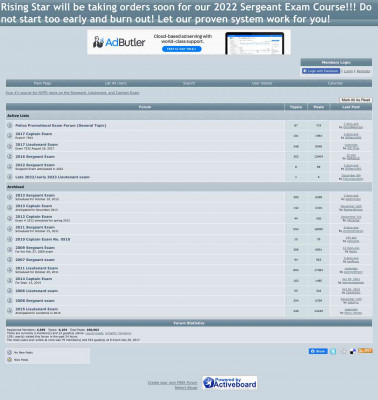378x400 pixels.
Task: Click the Twitter share icon
Action: point(333,351)
